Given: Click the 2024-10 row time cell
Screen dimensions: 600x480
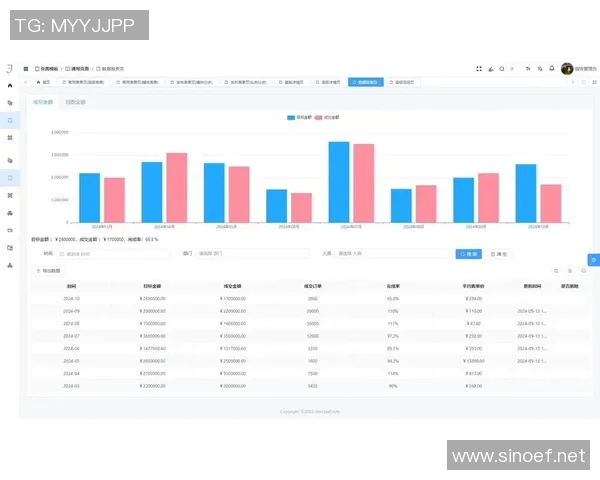Looking at the screenshot, I should 71,299.
